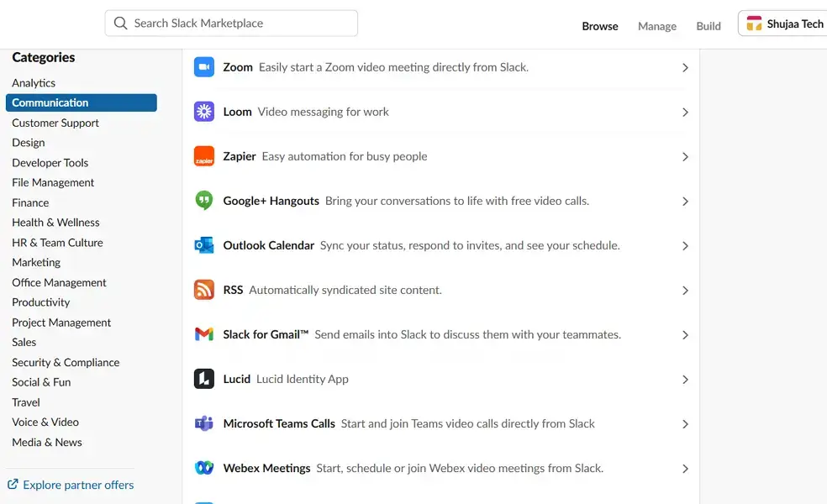This screenshot has height=504, width=827.
Task: Select the Design category
Action: [29, 142]
